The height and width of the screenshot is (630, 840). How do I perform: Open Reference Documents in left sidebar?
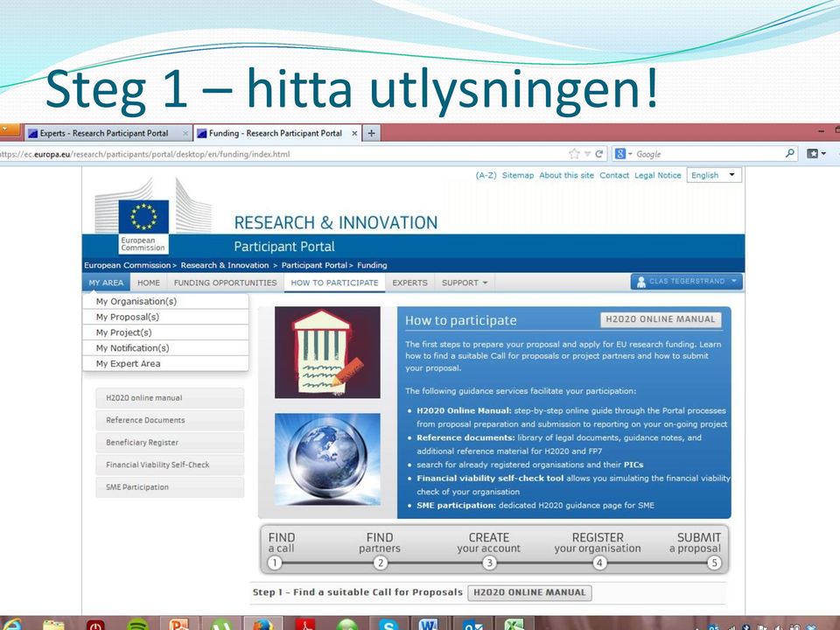tap(170, 420)
